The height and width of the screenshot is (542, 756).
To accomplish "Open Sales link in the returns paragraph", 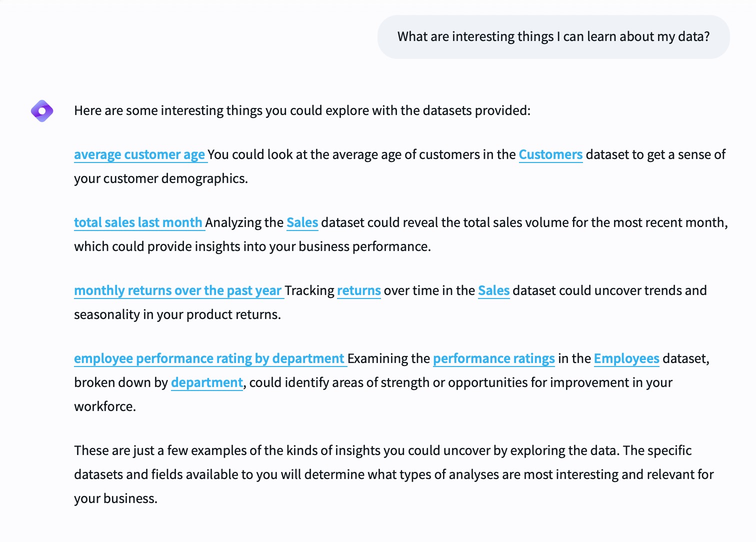I will point(493,290).
